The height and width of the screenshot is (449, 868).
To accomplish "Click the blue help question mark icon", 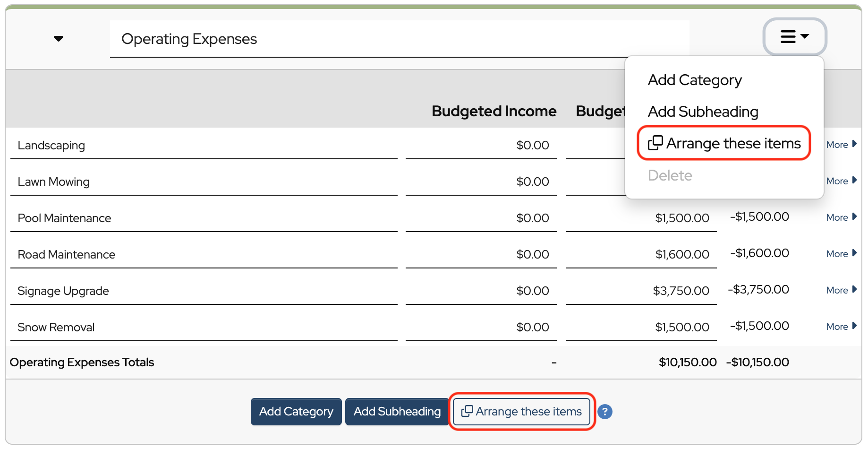I will point(604,412).
